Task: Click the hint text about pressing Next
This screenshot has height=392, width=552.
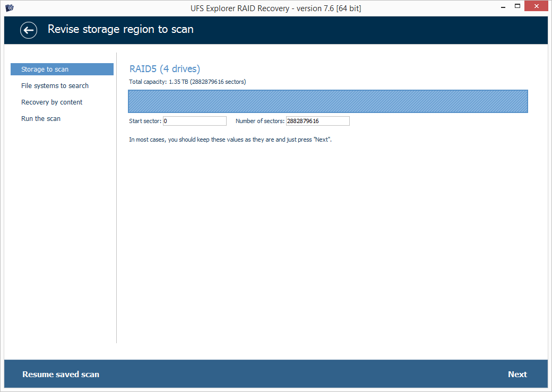Action: (x=230, y=140)
